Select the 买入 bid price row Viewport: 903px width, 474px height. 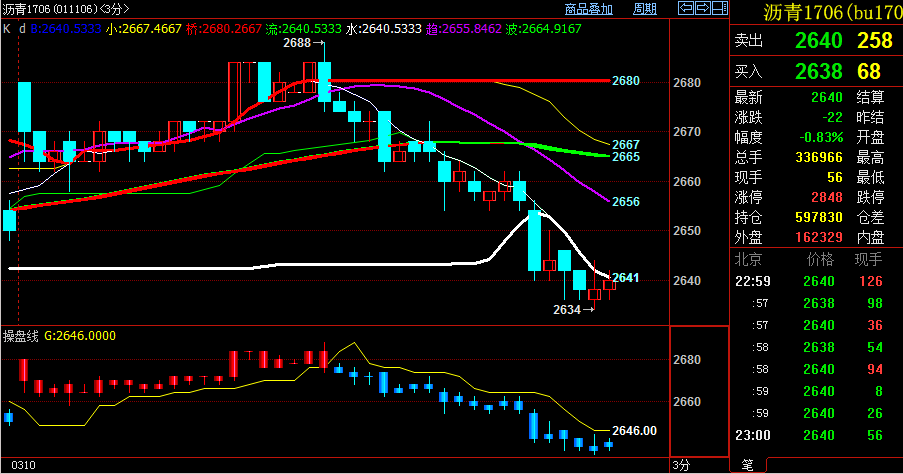point(817,71)
